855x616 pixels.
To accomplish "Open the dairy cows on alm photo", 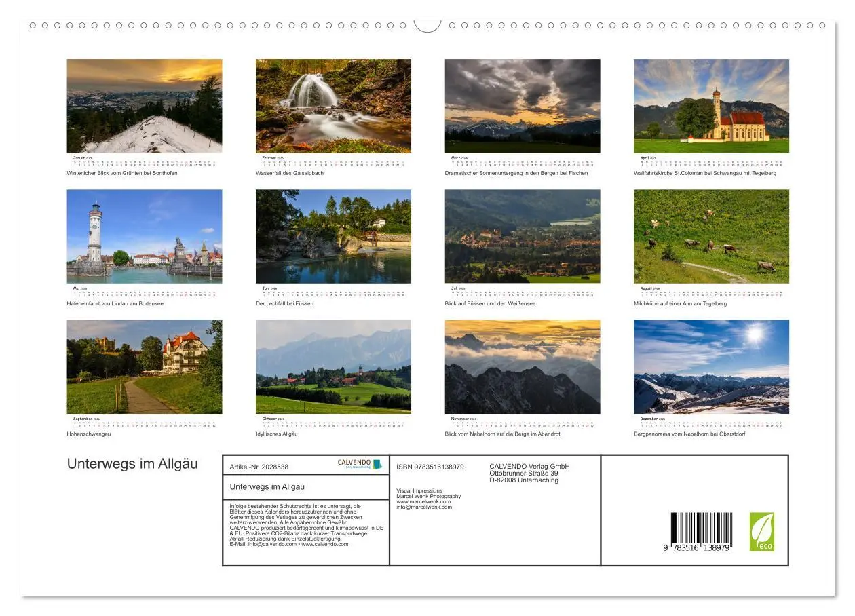I will click(711, 236).
